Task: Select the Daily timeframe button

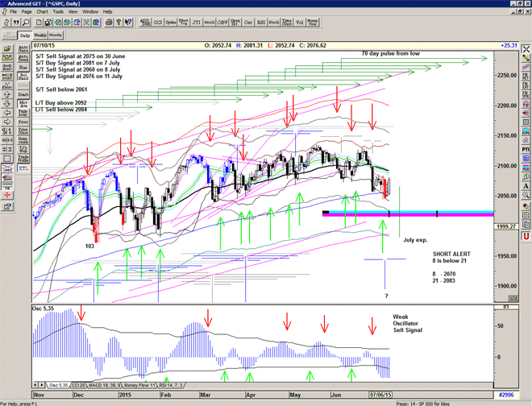Action: (24, 35)
